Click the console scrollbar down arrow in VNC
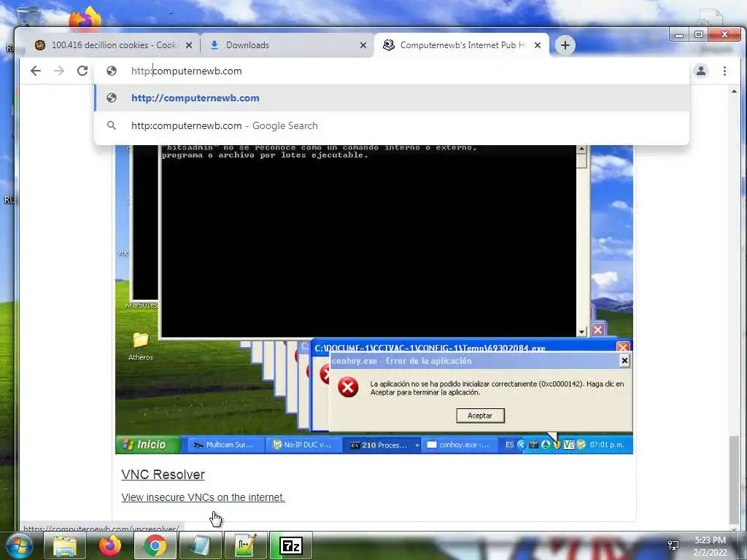 [x=581, y=332]
